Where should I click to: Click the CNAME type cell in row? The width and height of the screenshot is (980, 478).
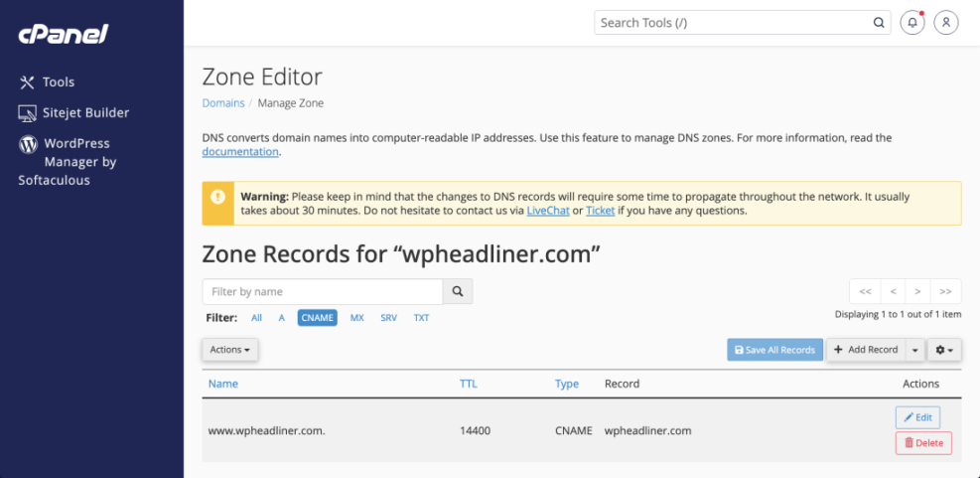pos(573,430)
